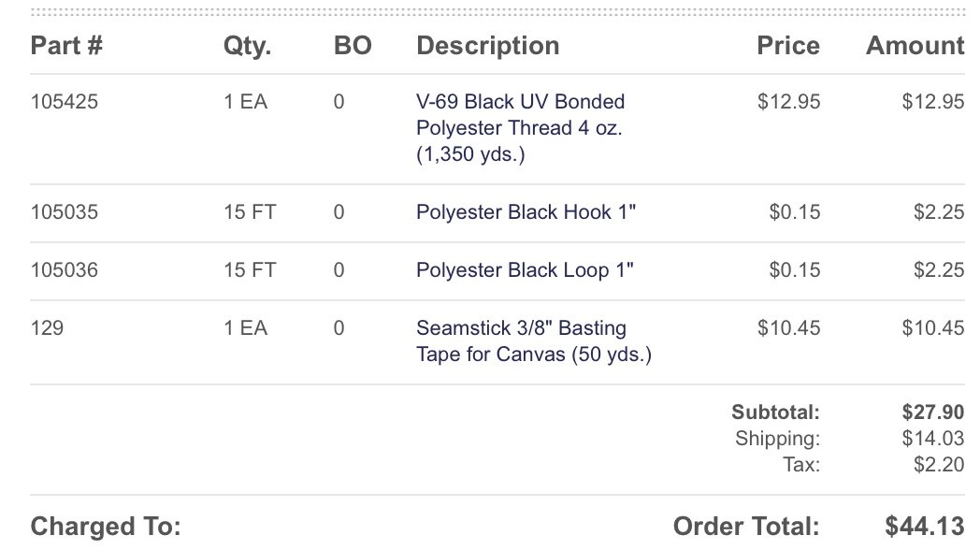
Task: Click part number 105036
Action: [x=65, y=270]
